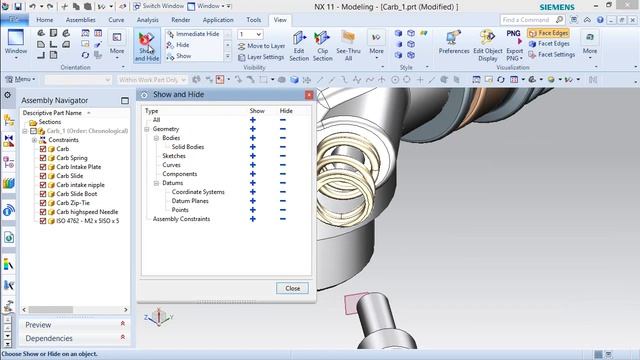640x360 pixels.
Task: Open Layer Settings
Action: [261, 57]
